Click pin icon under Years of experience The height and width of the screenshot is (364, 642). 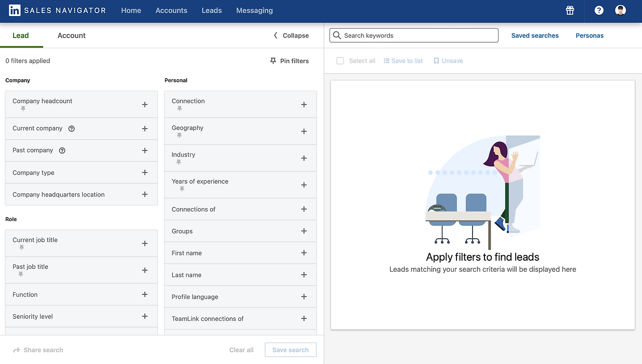182,189
